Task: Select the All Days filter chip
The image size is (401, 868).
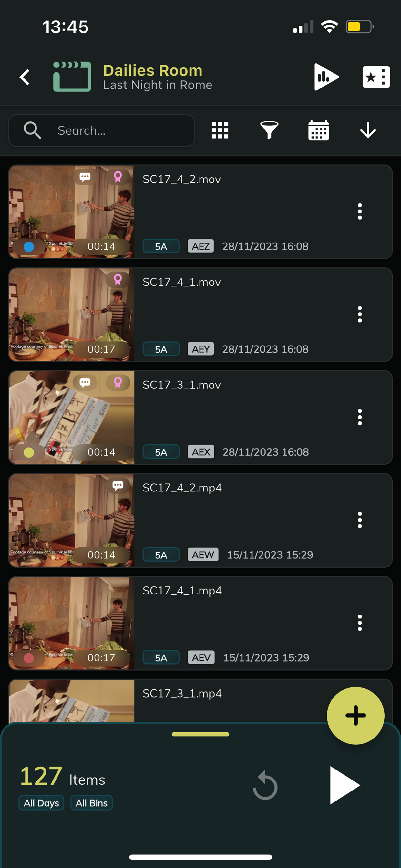Action: (x=41, y=803)
